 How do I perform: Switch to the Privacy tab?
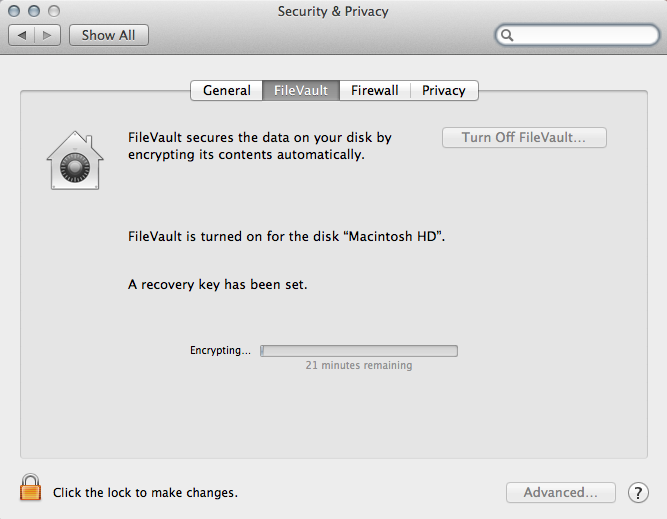(x=444, y=90)
